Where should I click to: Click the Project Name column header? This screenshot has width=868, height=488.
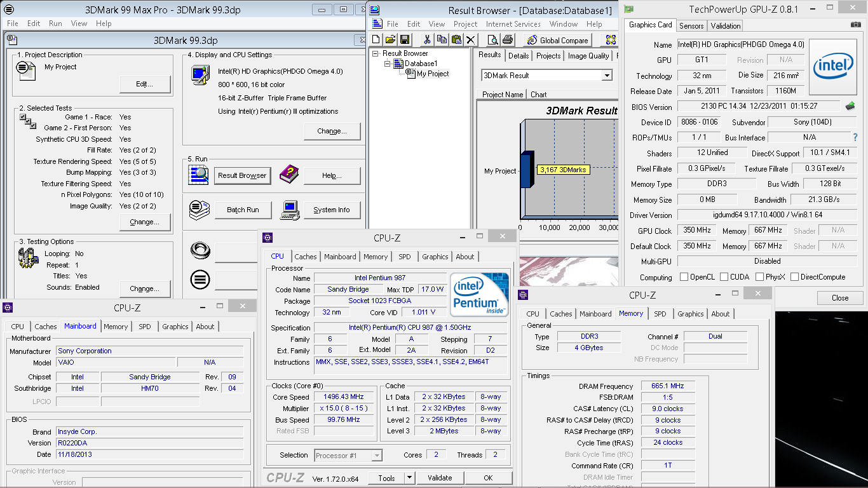(502, 95)
